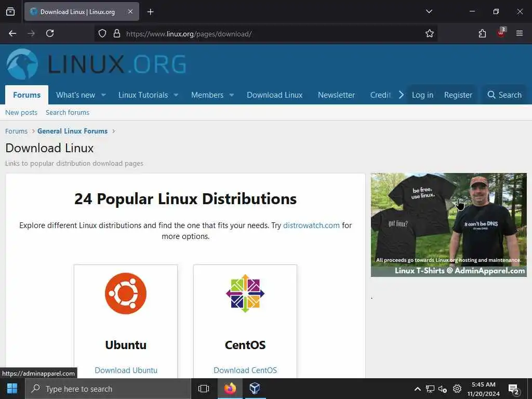532x399 pixels.
Task: Click the "CentOS" card title
Action: pyautogui.click(x=245, y=345)
